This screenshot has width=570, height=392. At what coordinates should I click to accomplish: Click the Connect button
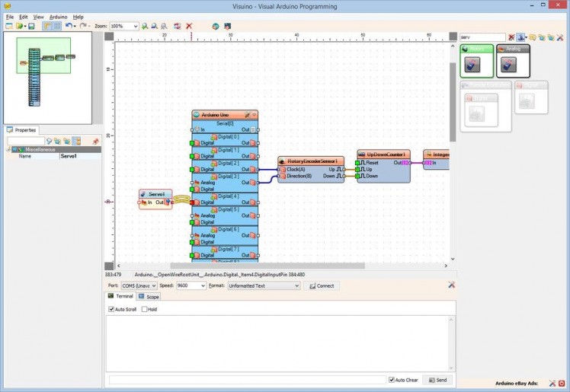pyautogui.click(x=322, y=285)
